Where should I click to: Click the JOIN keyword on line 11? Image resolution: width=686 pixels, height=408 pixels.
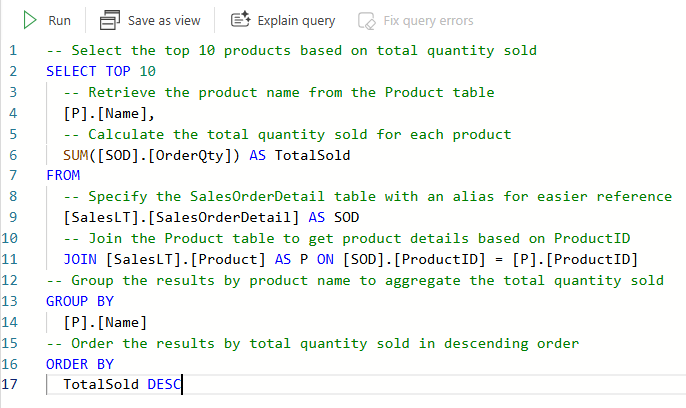80,259
